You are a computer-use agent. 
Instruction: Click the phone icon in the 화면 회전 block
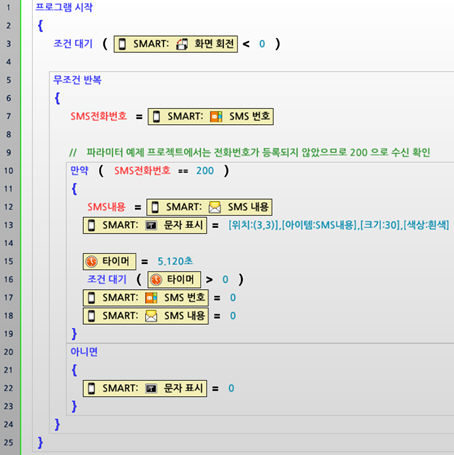coord(123,44)
